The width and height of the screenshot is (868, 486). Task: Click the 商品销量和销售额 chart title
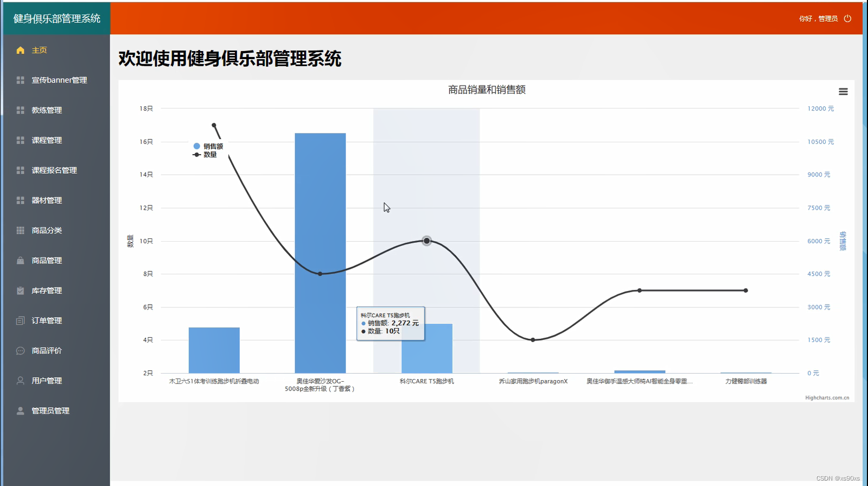pyautogui.click(x=487, y=90)
